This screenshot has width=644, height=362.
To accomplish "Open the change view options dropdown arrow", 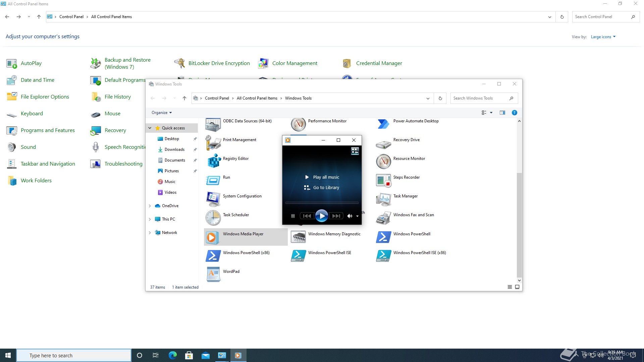I will click(491, 113).
